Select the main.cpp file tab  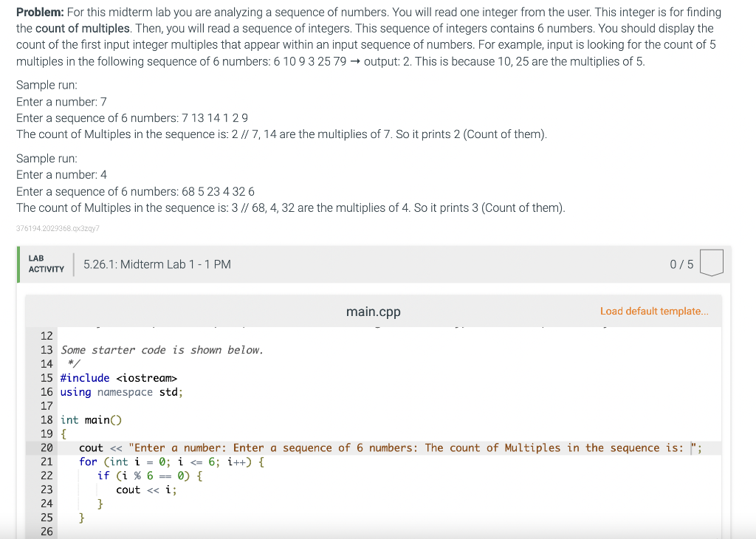373,312
